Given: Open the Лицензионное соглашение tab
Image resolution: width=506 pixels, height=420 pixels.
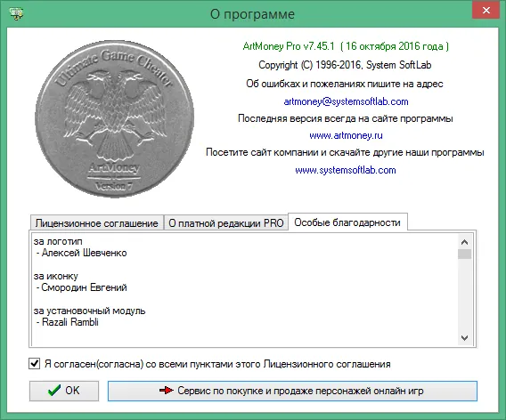Looking at the screenshot, I should (96, 223).
